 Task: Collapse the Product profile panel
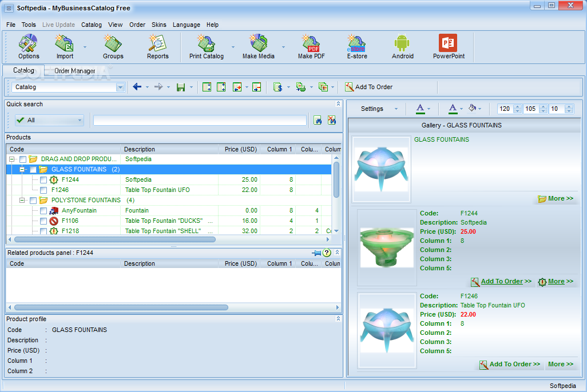338,319
